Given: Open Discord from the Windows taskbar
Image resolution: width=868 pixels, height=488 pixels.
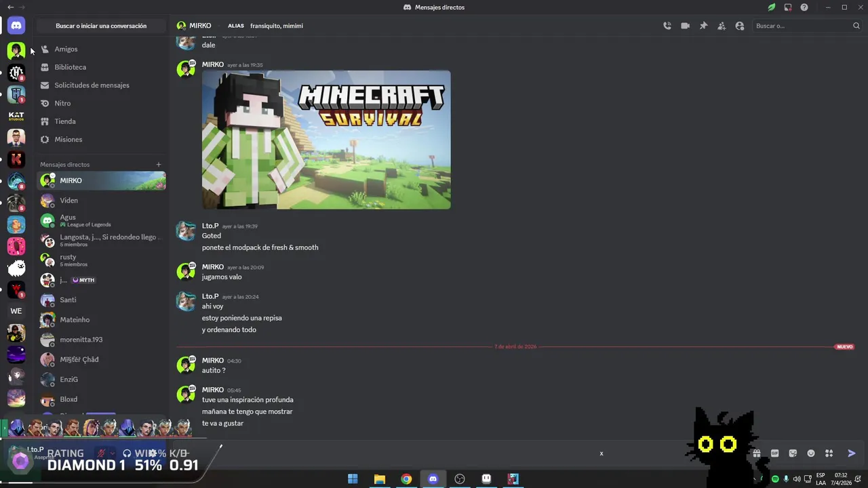Looking at the screenshot, I should coord(433,479).
